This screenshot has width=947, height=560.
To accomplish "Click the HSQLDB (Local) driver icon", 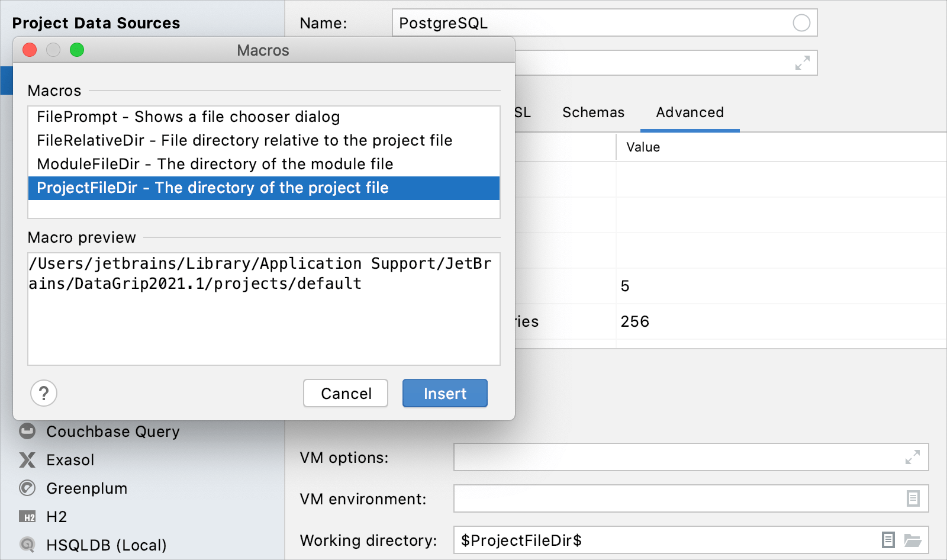I will click(x=27, y=545).
